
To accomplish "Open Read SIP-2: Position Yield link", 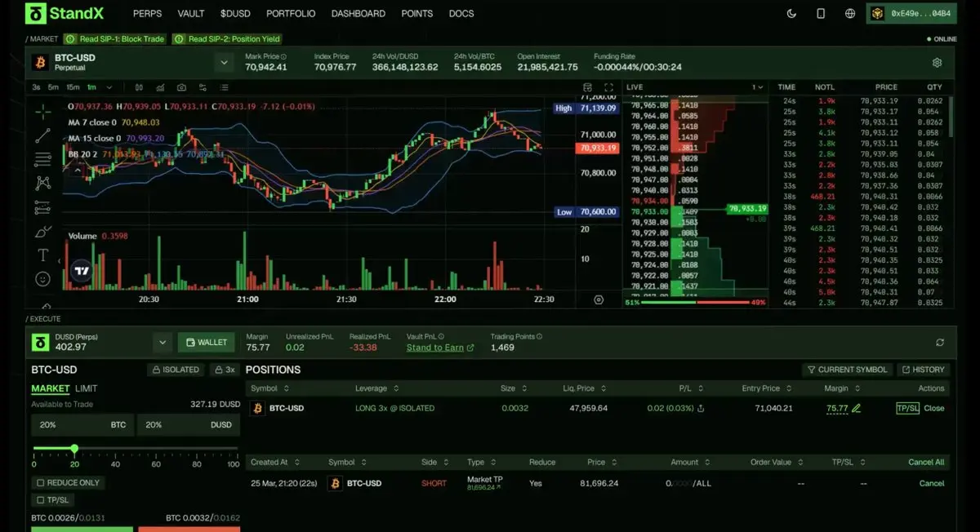I will coord(226,39).
